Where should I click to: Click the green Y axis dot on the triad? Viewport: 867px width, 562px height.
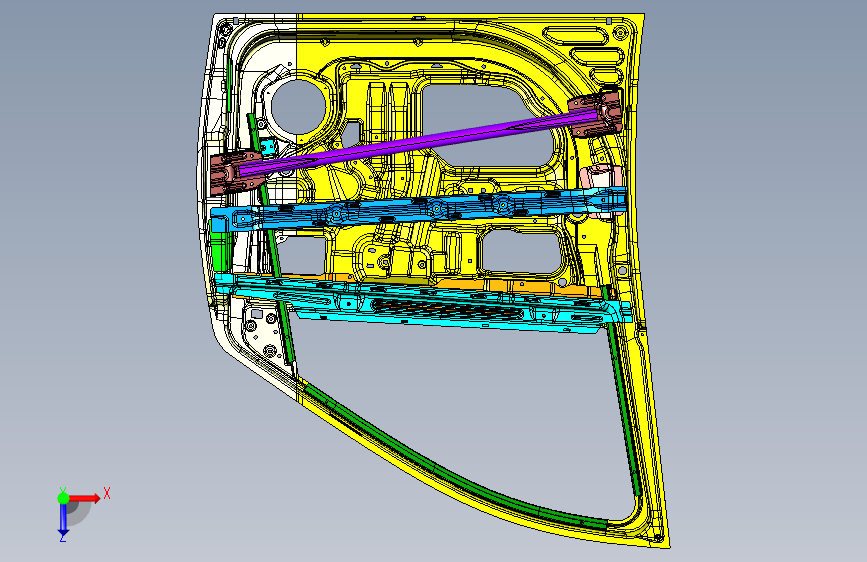point(63,498)
